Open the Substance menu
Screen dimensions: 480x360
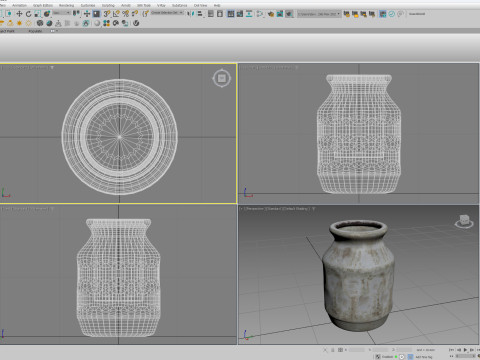pos(179,5)
